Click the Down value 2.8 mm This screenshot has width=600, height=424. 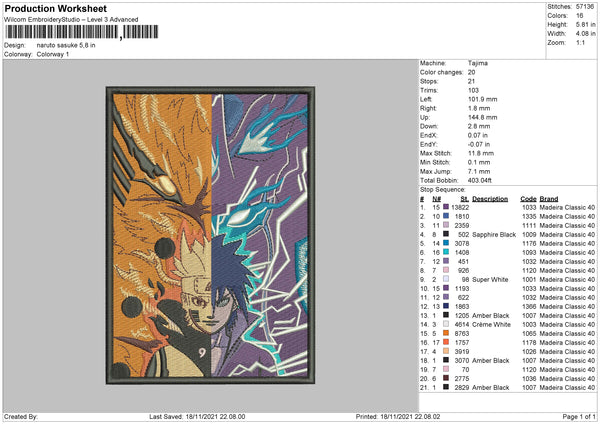pyautogui.click(x=479, y=126)
